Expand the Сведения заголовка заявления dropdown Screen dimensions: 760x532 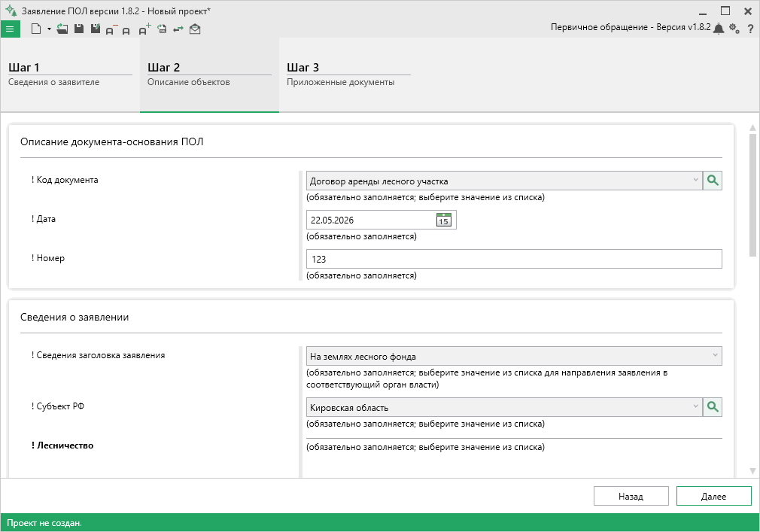coord(715,355)
